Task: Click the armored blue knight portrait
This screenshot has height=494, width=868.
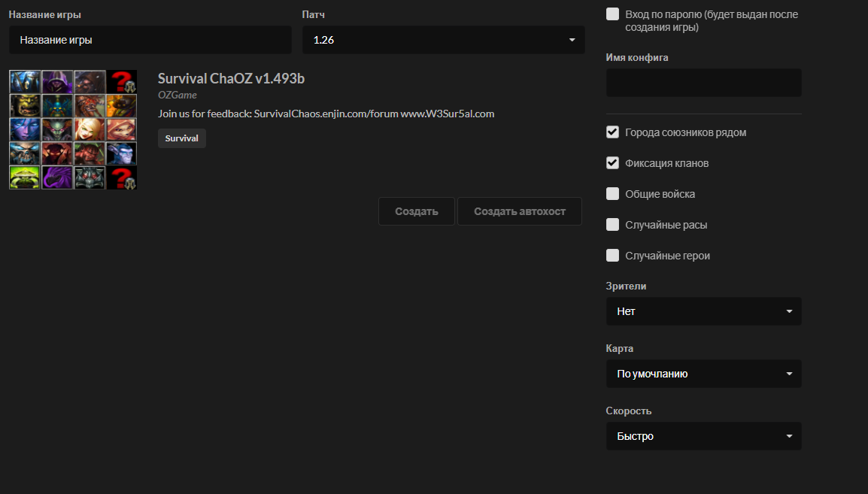Action: pyautogui.click(x=25, y=81)
